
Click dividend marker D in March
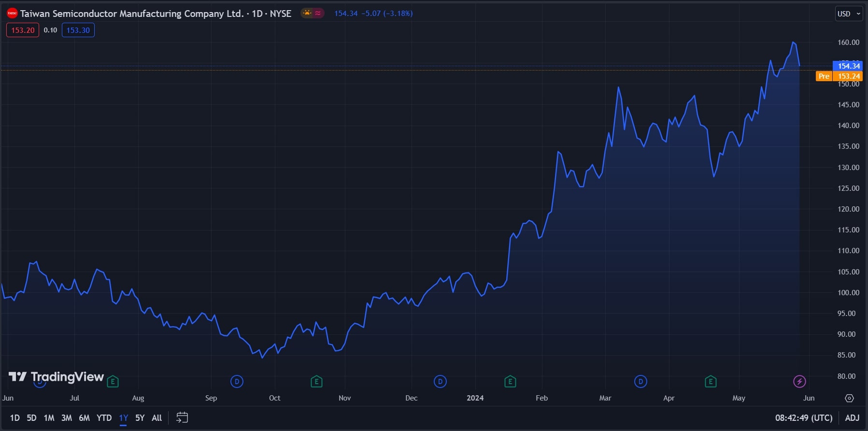(x=640, y=382)
